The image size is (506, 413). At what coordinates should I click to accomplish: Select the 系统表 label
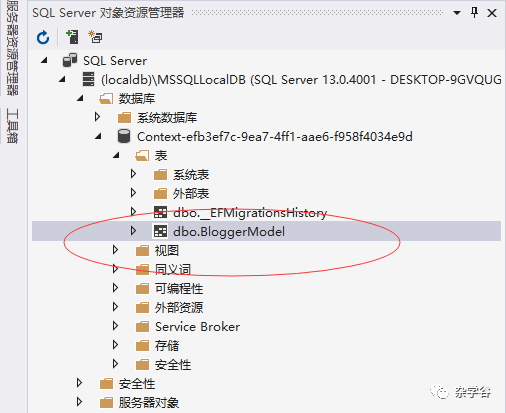click(x=191, y=175)
